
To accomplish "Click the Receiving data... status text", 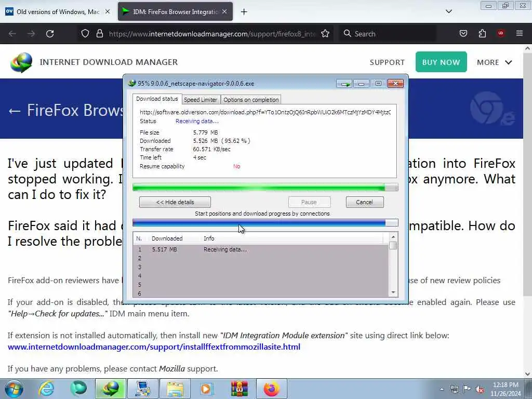I will (197, 121).
